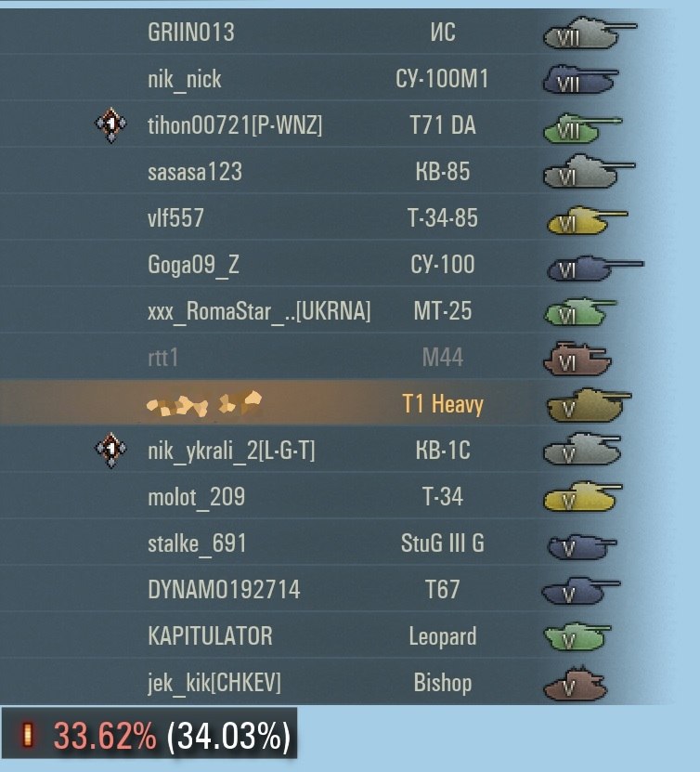The height and width of the screenshot is (772, 700).
Task: Select player xxx_RomaStar_..[UKRNA]
Action: click(x=259, y=311)
